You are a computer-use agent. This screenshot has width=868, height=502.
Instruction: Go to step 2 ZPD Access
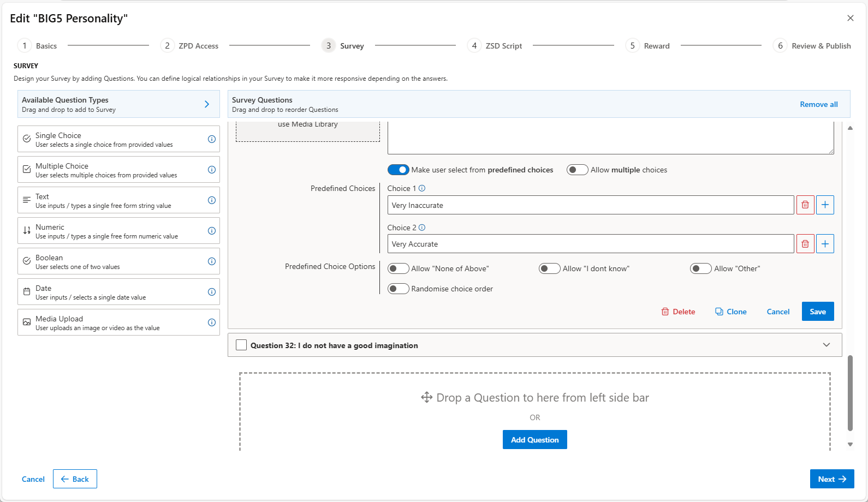point(189,46)
